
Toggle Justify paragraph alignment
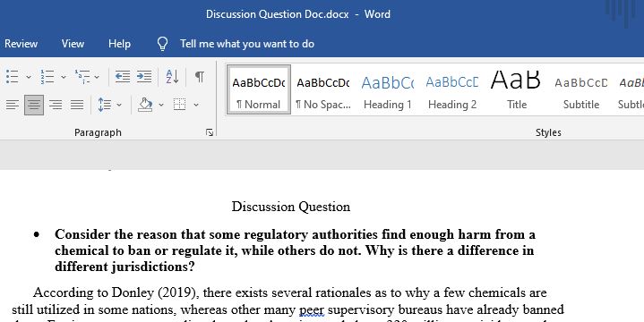77,105
